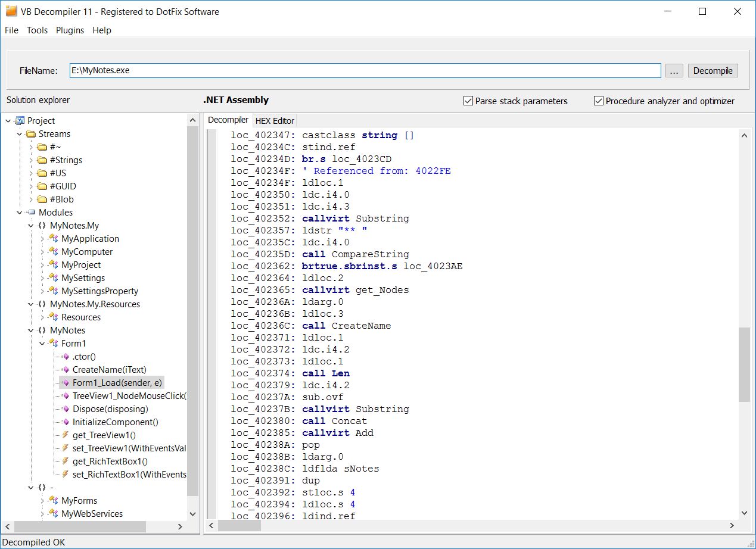Select set_TreeView1 method in tree

pos(129,448)
